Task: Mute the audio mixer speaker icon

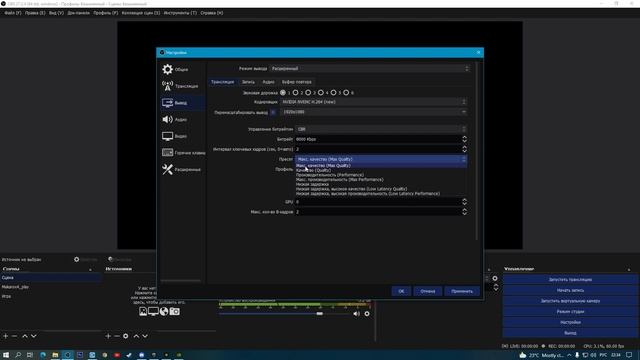Action: coord(356,313)
